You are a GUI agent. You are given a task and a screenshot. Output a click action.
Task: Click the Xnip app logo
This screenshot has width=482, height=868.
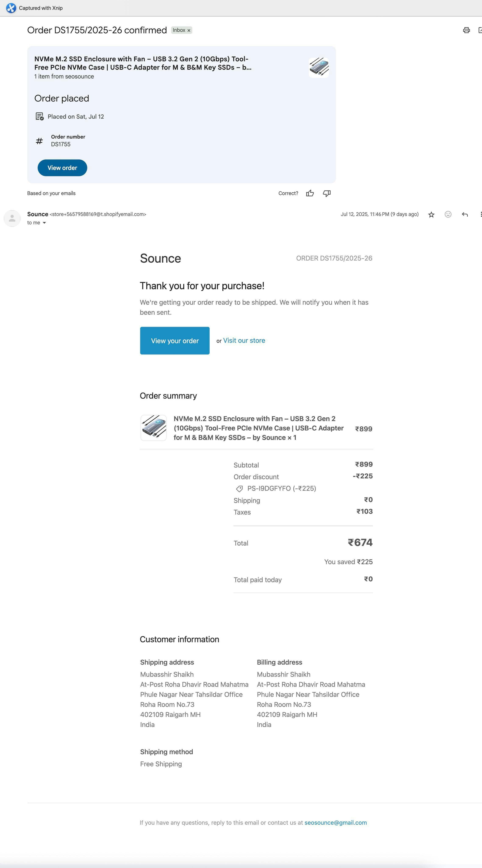[11, 8]
